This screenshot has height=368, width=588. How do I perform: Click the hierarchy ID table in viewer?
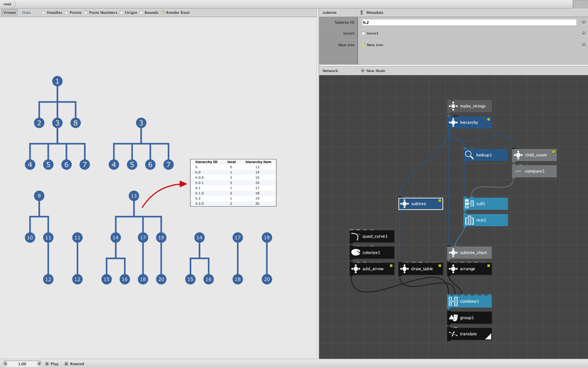coord(233,183)
